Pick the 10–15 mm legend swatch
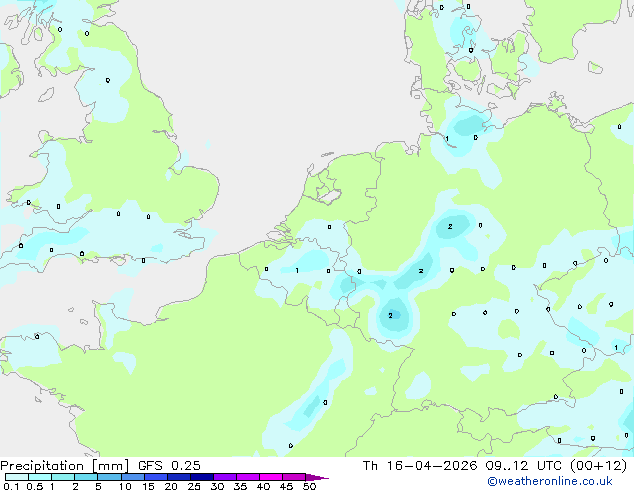 (132, 477)
